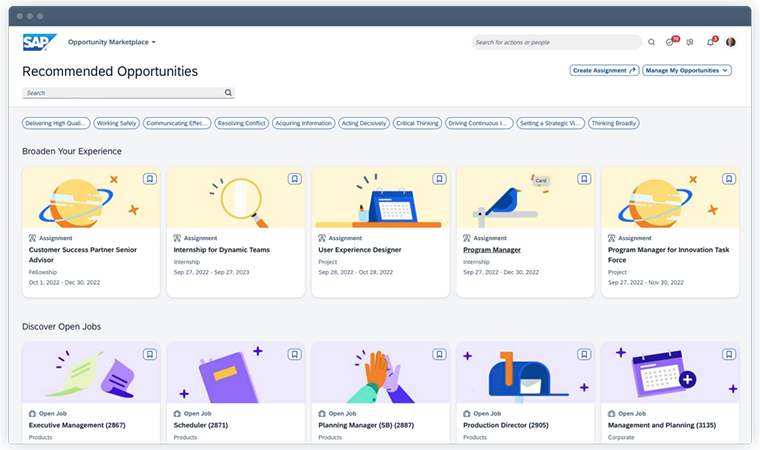
Task: Open the Production Director job card image
Action: point(525,372)
